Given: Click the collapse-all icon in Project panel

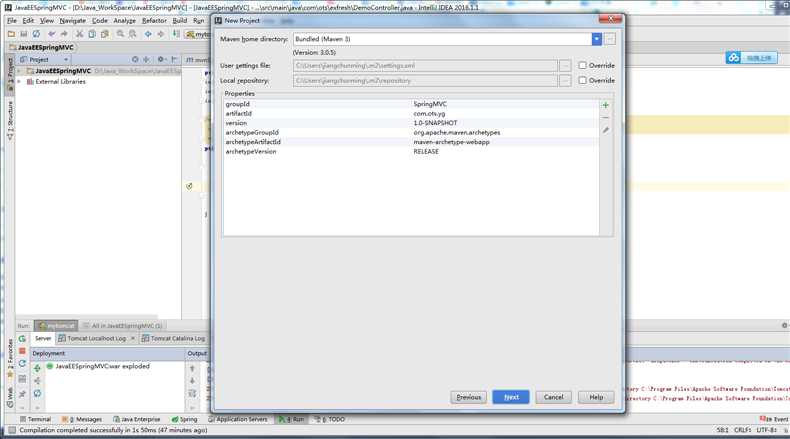Looking at the screenshot, I should [x=146, y=59].
